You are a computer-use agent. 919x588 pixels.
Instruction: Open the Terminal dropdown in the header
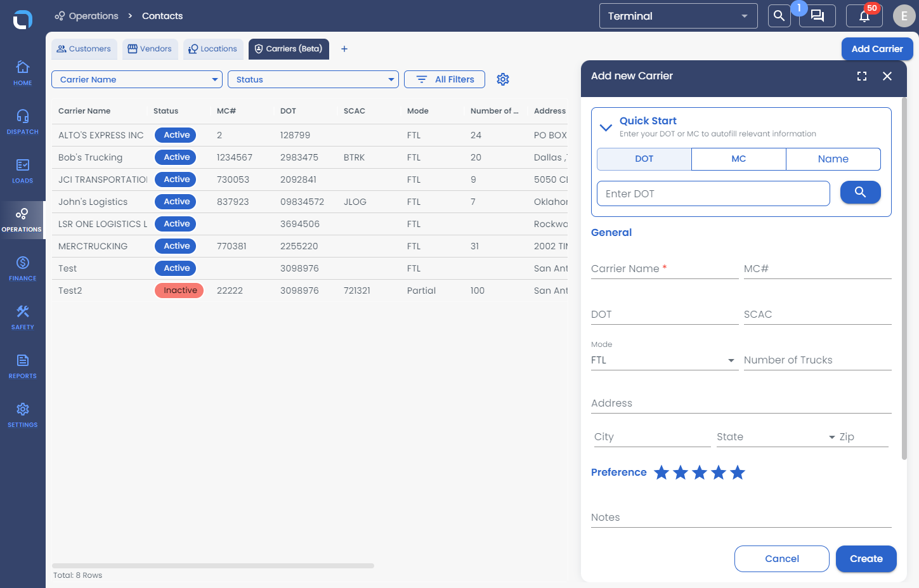[x=678, y=16]
